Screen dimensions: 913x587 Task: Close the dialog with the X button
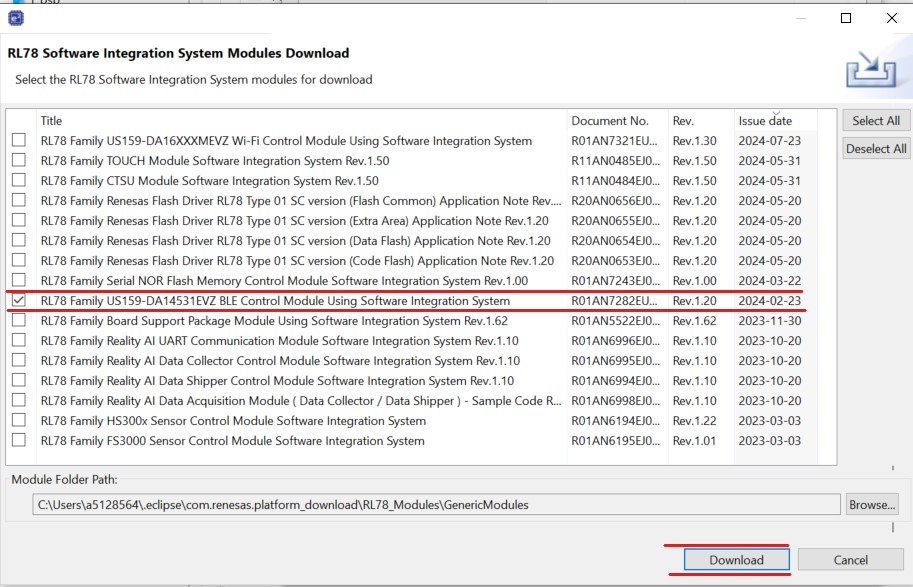coord(891,18)
